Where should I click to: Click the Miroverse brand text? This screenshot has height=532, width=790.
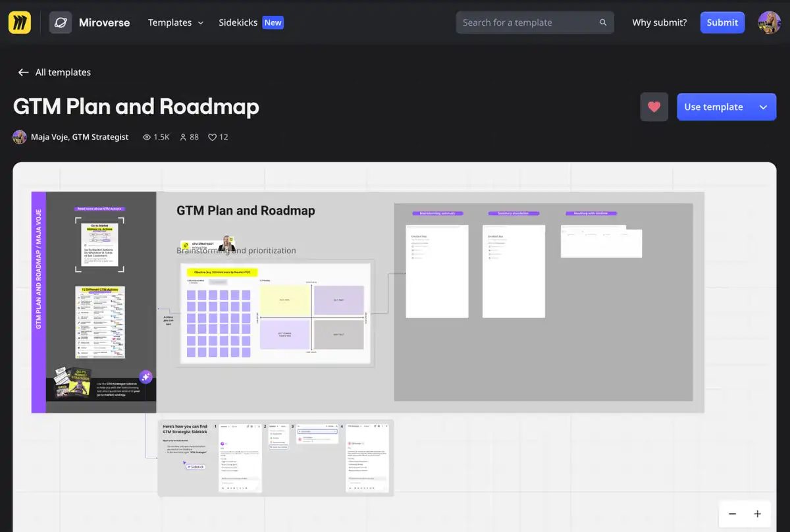[x=104, y=22]
